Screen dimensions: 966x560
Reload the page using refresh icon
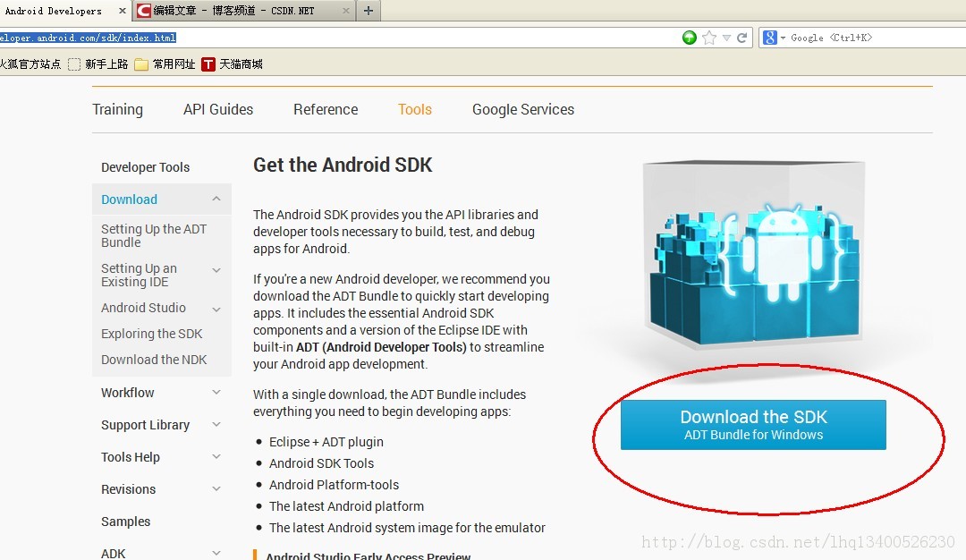pyautogui.click(x=742, y=38)
